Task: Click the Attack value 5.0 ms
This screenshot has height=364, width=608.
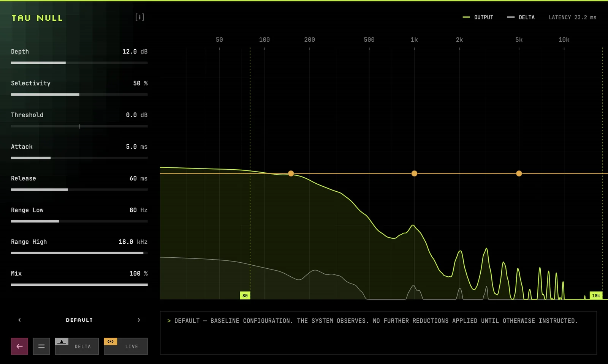Action: [x=137, y=147]
